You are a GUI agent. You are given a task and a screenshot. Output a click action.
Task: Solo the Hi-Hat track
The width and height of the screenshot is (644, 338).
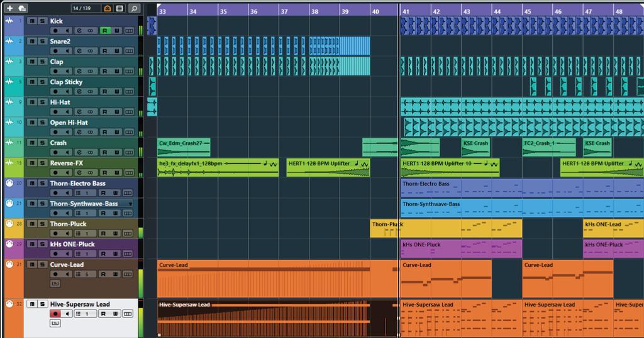pyautogui.click(x=42, y=102)
